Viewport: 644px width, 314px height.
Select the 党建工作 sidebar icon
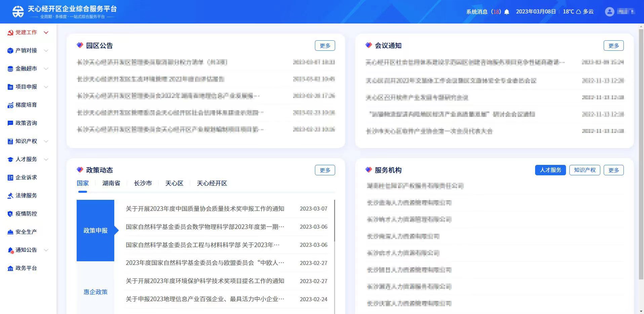tap(10, 32)
